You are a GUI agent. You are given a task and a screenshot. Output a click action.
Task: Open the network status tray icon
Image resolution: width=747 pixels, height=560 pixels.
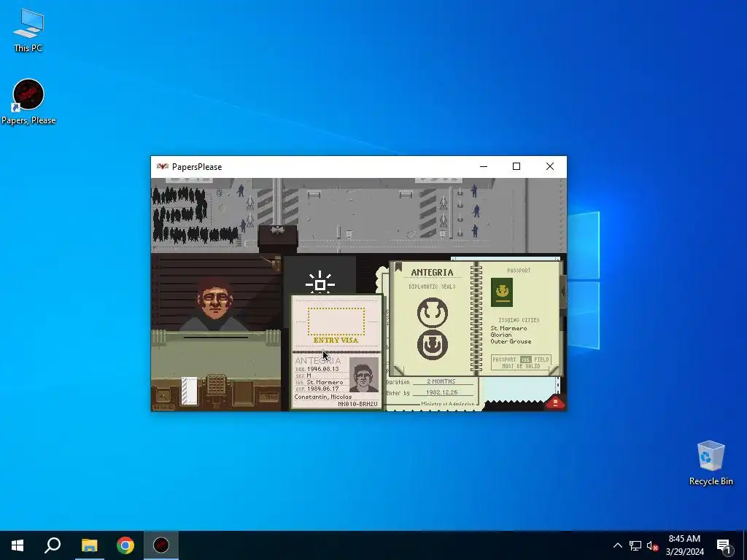click(x=635, y=545)
